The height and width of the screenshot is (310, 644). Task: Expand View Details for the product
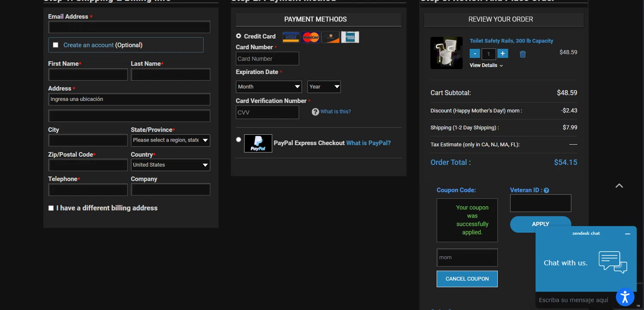pos(486,65)
